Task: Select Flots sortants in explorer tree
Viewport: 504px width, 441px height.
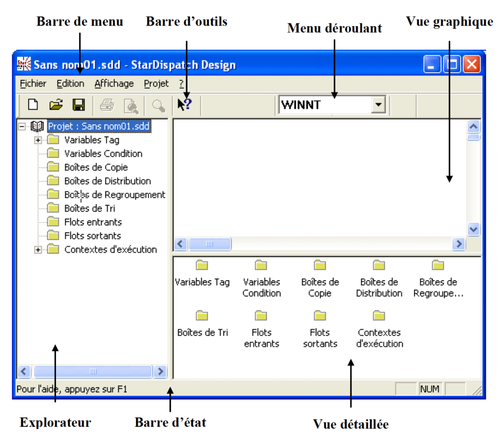Action: click(92, 236)
